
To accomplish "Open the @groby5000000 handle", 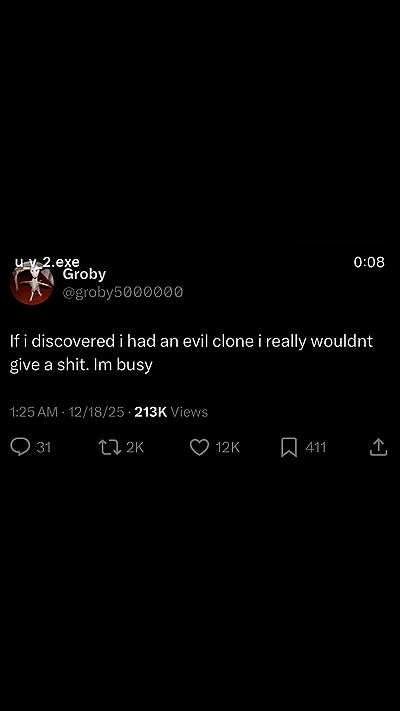I will tap(123, 292).
